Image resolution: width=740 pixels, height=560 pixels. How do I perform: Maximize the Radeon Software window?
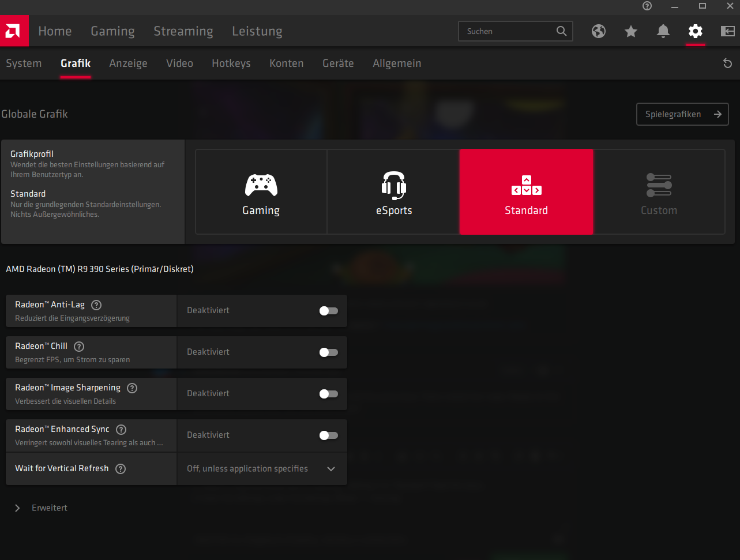point(703,6)
